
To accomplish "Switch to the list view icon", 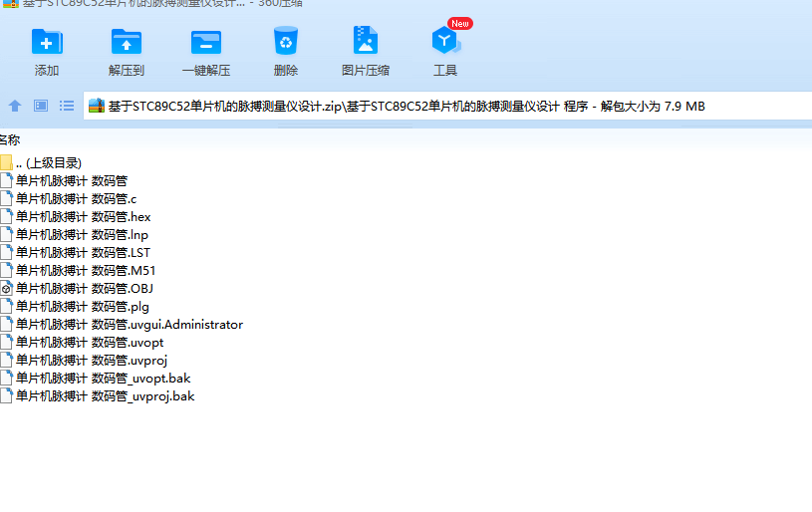I will (67, 107).
